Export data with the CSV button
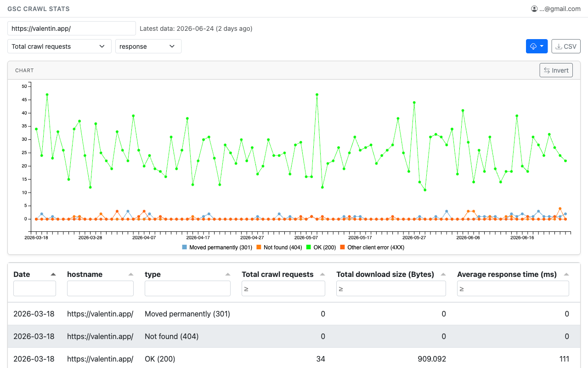Viewport: 588px width, 368px height. (x=566, y=46)
